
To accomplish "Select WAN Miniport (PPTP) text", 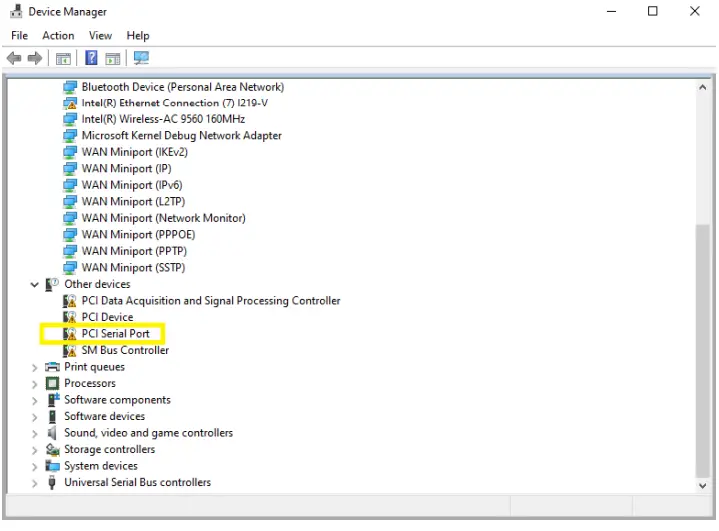I will 134,251.
